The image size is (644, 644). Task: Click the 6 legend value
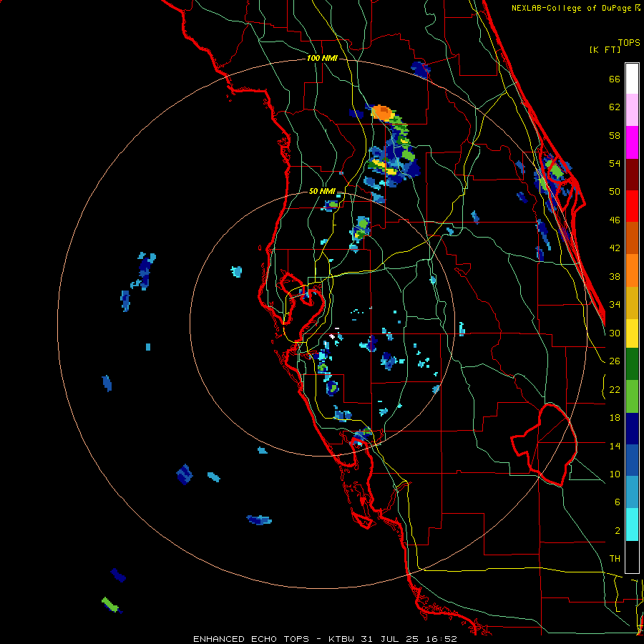tap(617, 502)
